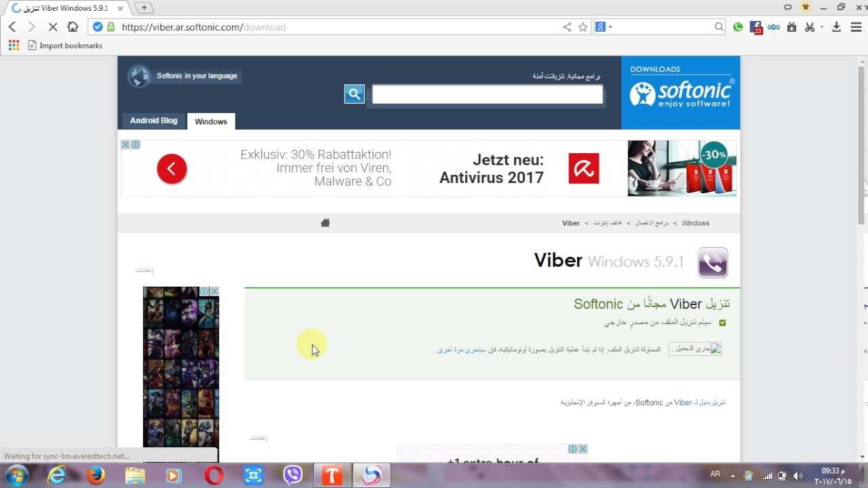This screenshot has width=868, height=488.
Task: Click the feedback speech bubble icon
Action: pyautogui.click(x=788, y=7)
